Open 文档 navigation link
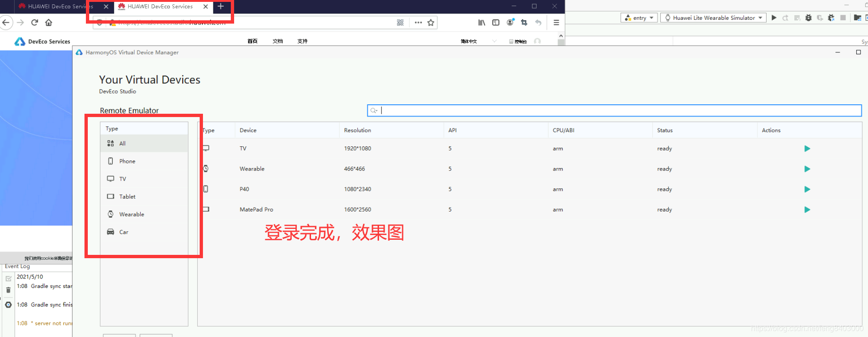Viewport: 868px width, 337px height. click(278, 41)
